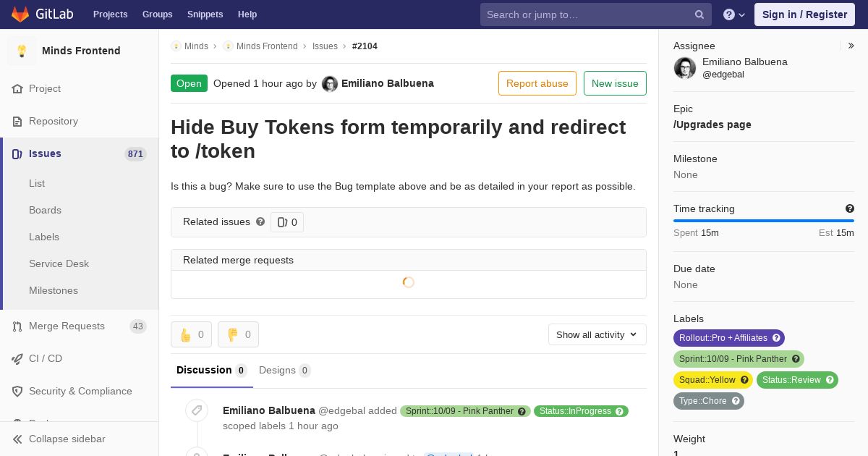This screenshot has width=868, height=456.
Task: Select the Discussion tab
Action: 211,370
